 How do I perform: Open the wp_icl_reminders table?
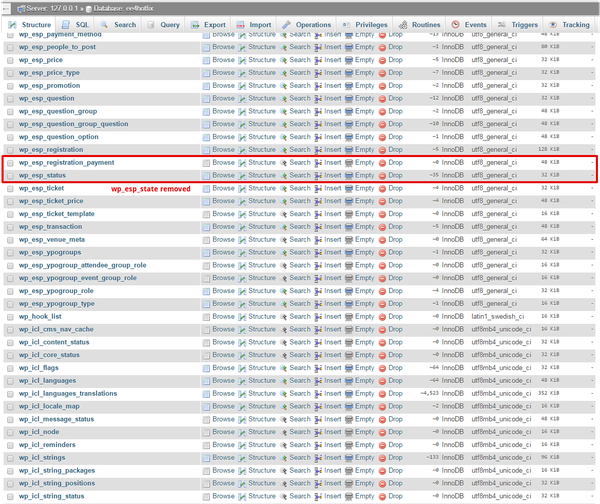(47, 445)
